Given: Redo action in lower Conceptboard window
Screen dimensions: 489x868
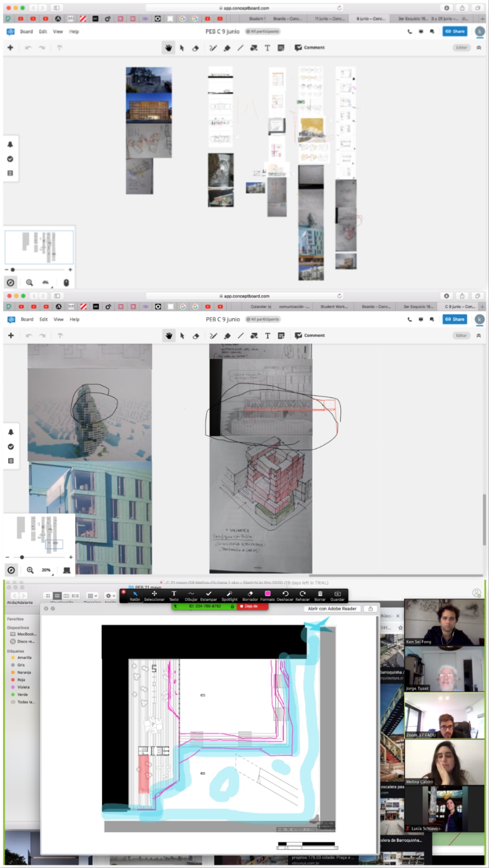Looking at the screenshot, I should pos(42,336).
